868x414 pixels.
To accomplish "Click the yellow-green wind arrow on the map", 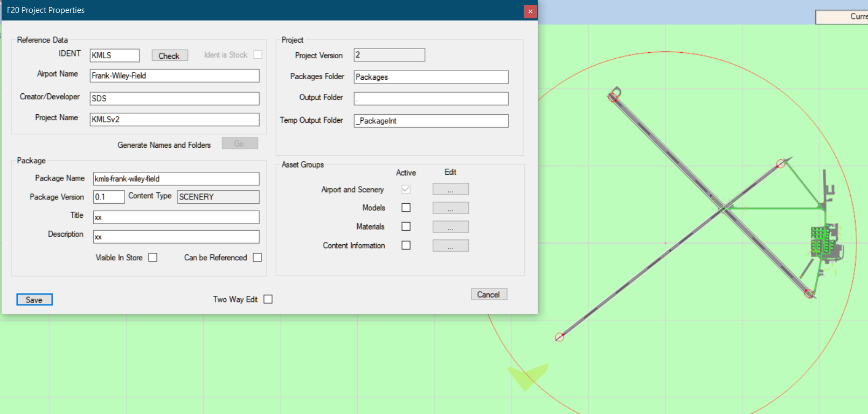I will tap(527, 376).
